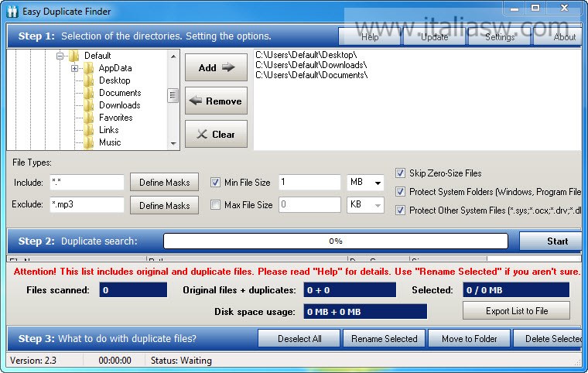588x373 pixels.
Task: Click the Documents folder icon
Action: tap(88, 93)
